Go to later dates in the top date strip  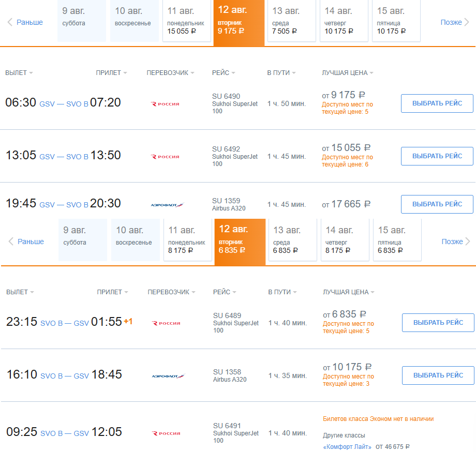455,22
